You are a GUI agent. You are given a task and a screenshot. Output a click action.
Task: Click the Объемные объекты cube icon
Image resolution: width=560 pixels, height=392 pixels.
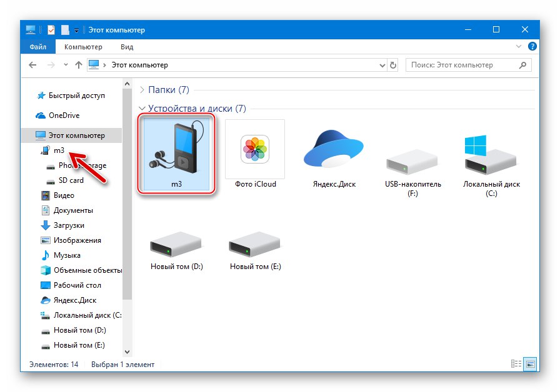[x=46, y=270]
